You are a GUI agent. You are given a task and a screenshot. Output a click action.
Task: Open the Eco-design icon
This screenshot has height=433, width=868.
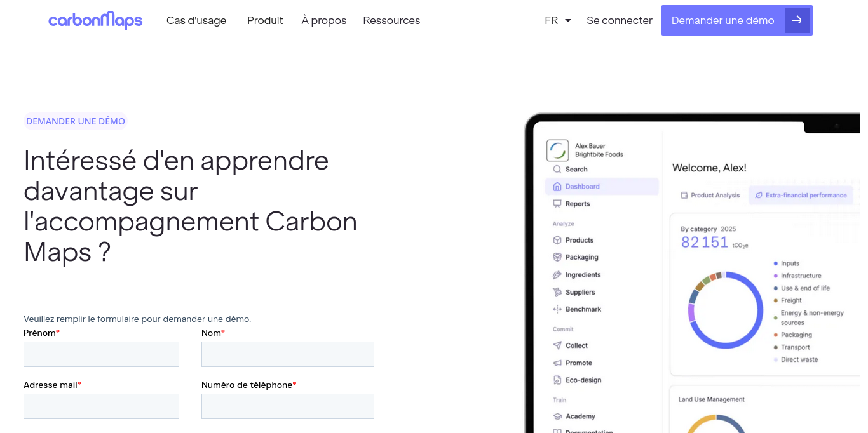pos(557,380)
